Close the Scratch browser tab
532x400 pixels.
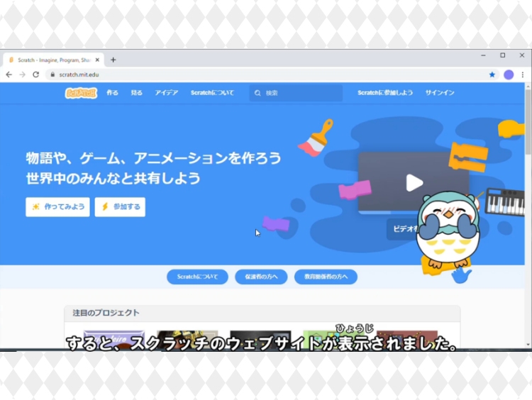[97, 60]
